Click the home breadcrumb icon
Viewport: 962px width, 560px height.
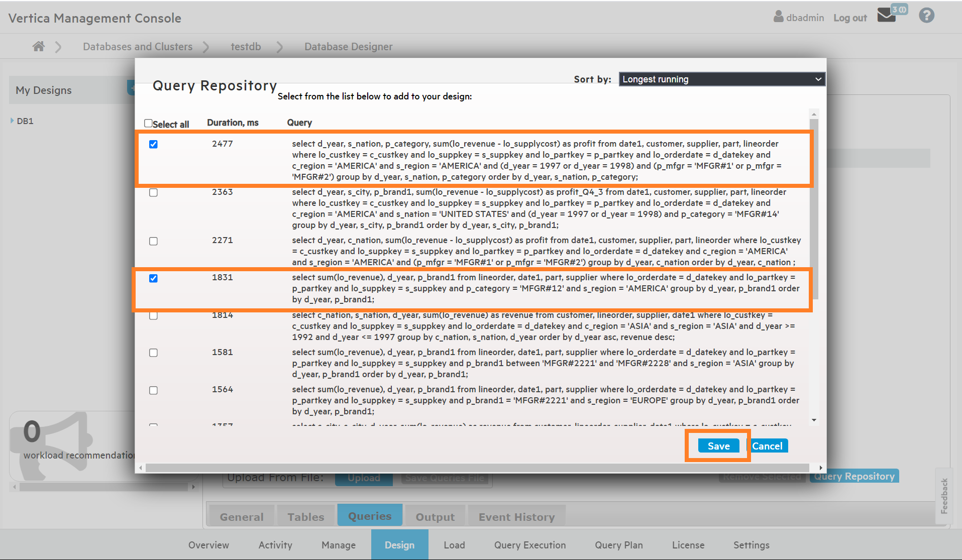(39, 47)
